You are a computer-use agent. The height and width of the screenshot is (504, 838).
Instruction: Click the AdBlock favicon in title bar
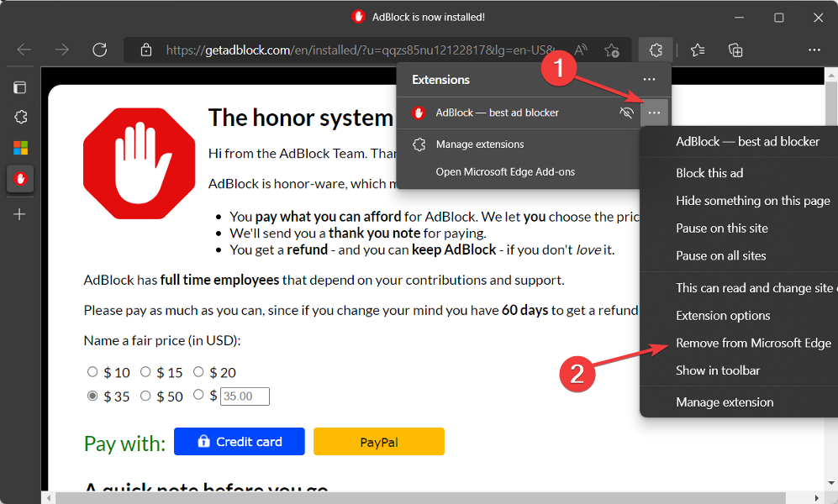click(x=358, y=17)
